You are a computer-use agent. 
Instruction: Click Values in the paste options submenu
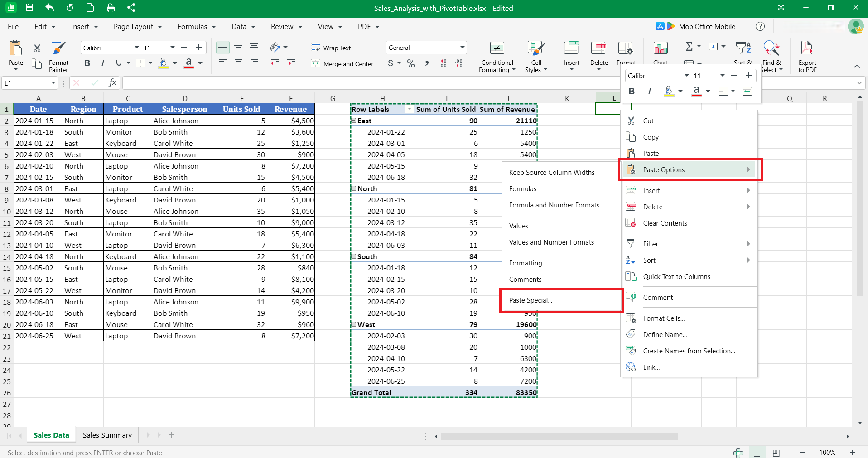(x=519, y=226)
